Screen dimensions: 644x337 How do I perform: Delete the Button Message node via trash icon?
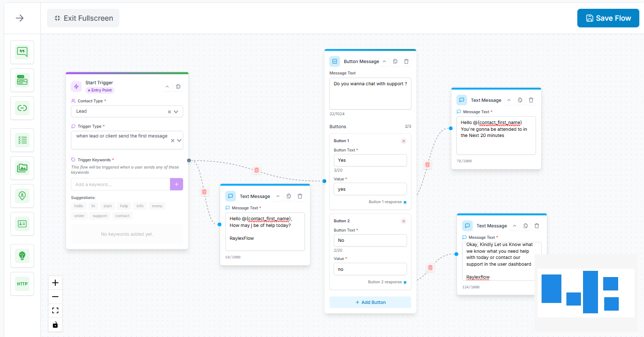click(406, 62)
